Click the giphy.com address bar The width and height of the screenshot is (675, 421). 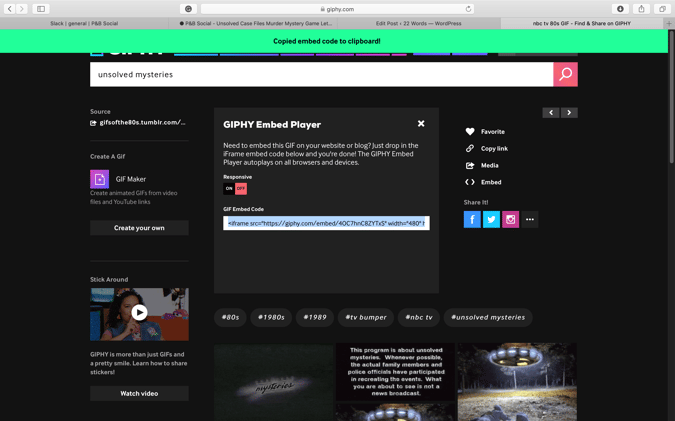338,9
